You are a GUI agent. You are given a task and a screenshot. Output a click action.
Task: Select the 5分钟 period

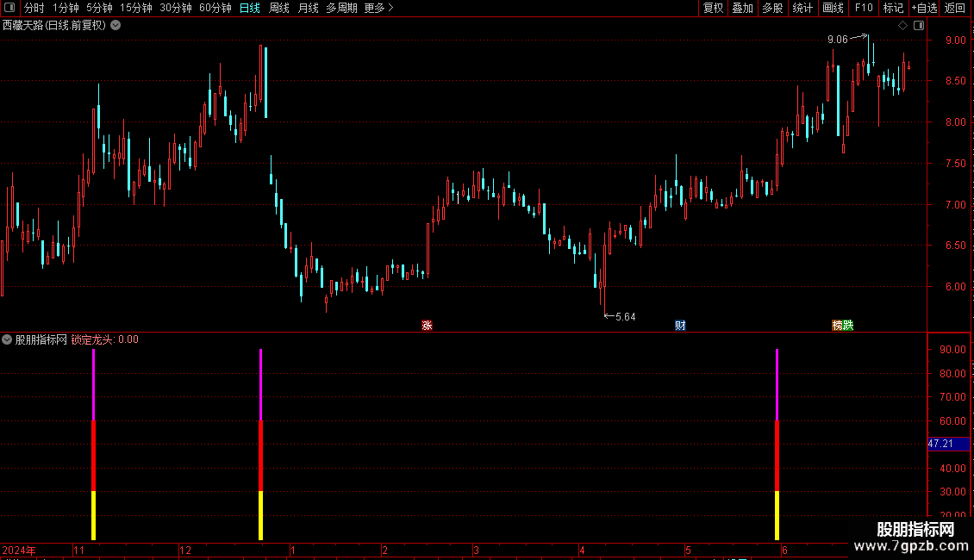(99, 8)
